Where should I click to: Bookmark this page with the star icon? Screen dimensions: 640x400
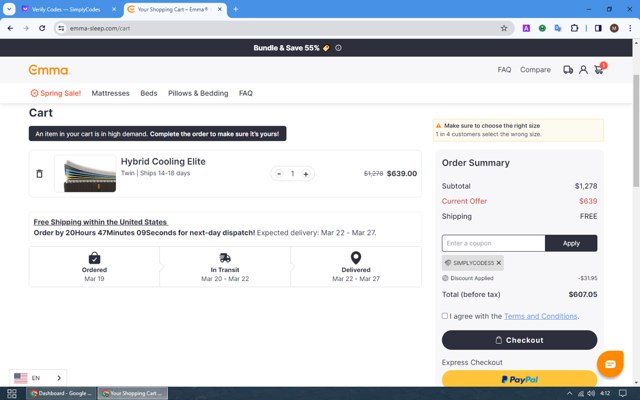504,28
